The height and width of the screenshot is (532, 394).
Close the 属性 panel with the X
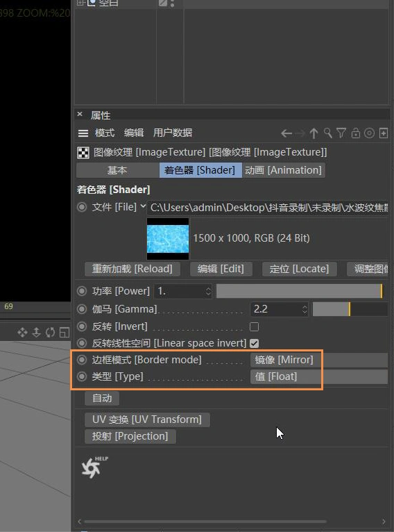[x=80, y=114]
